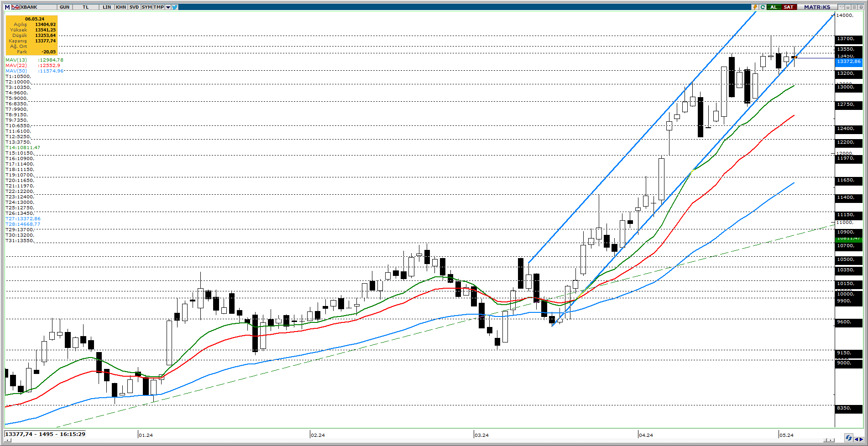Click the orange lightning bolt icon
Viewport: 868px width, 446px height.
[755, 7]
